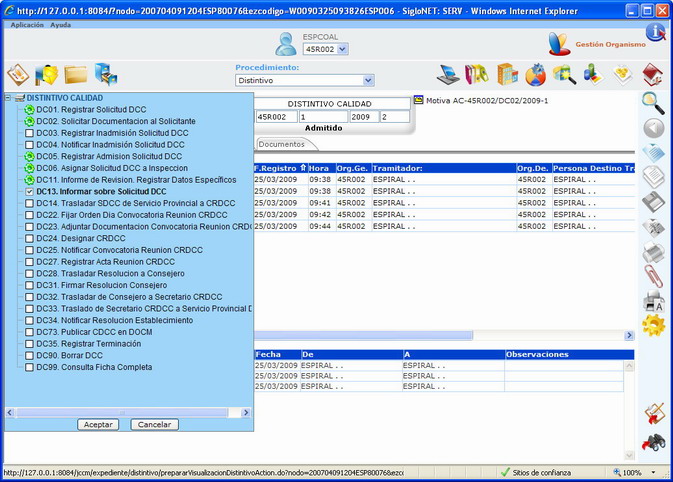The height and width of the screenshot is (482, 673).
Task: Click the magnifying glass search icon in the right sidebar
Action: (x=653, y=103)
